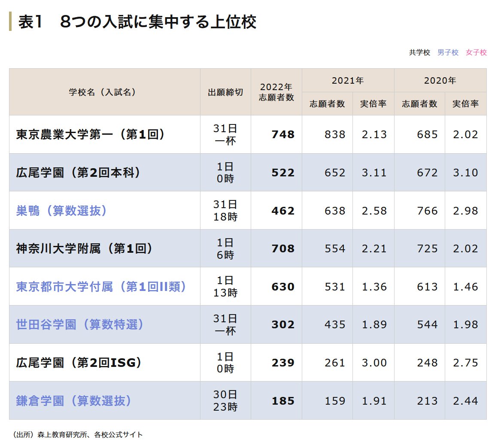Click 鎌倉学園(算数選抜) row name
The height and width of the screenshot is (448, 498).
[x=74, y=401]
